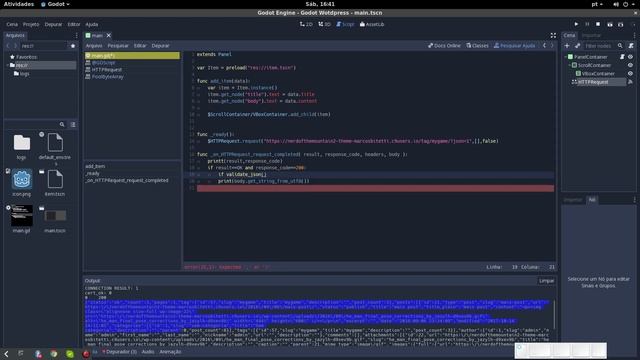Instance a child scene with link icon
The image size is (640, 360).
tap(577, 46)
